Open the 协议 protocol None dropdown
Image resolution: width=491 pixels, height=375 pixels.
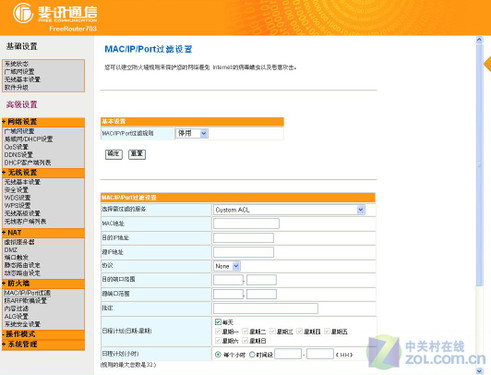click(x=227, y=266)
